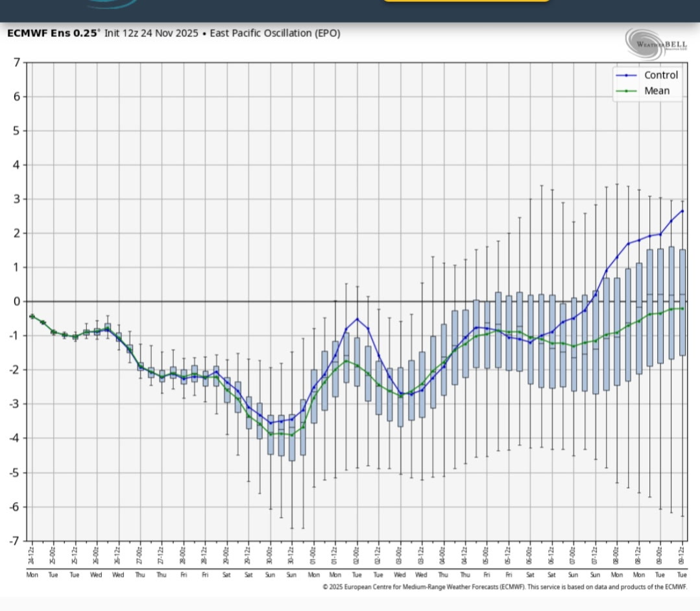This screenshot has height=611, width=700.
Task: Click the Init 12z 24 Nov 2025 text
Action: [x=151, y=33]
